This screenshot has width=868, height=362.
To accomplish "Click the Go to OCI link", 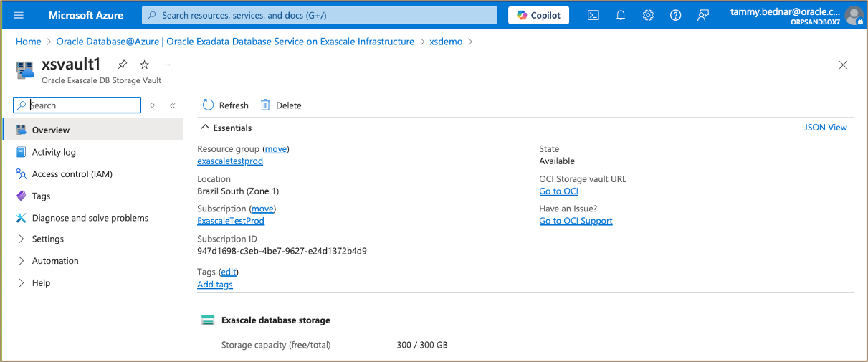I will click(558, 191).
